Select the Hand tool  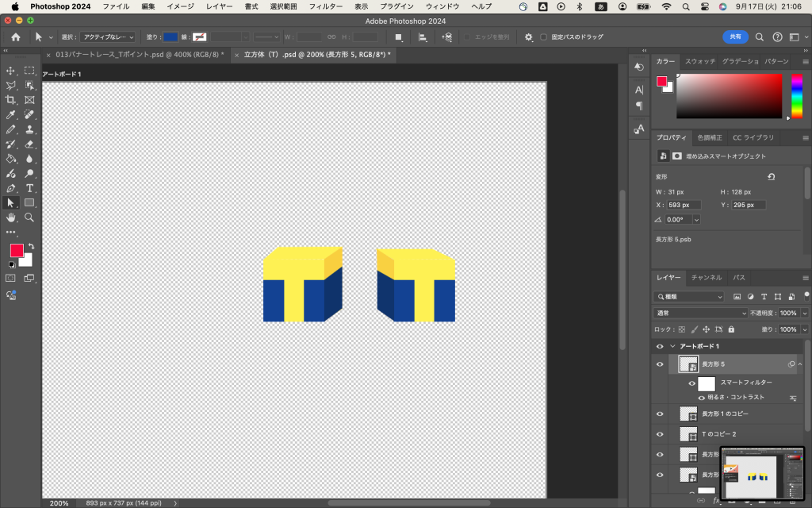click(x=11, y=217)
